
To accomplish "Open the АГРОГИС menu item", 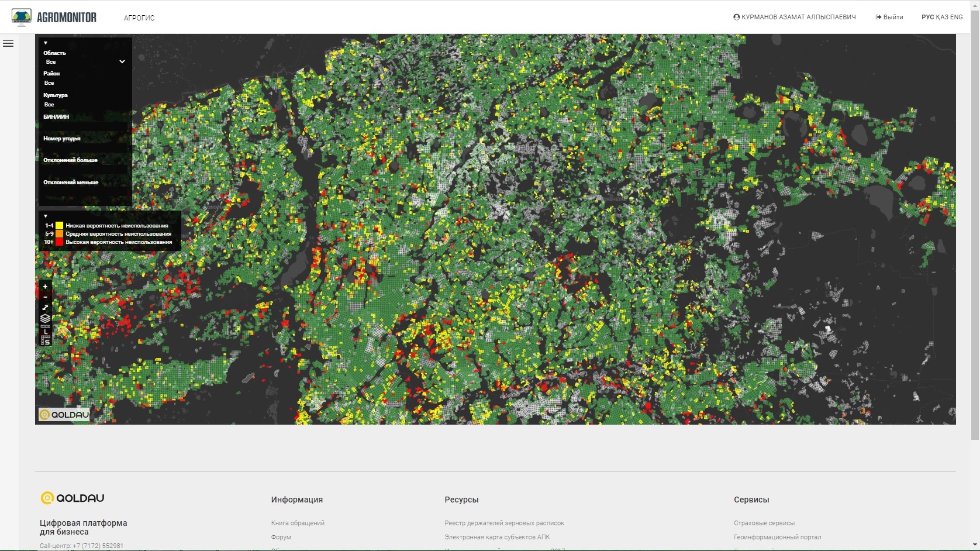I will pos(139,18).
